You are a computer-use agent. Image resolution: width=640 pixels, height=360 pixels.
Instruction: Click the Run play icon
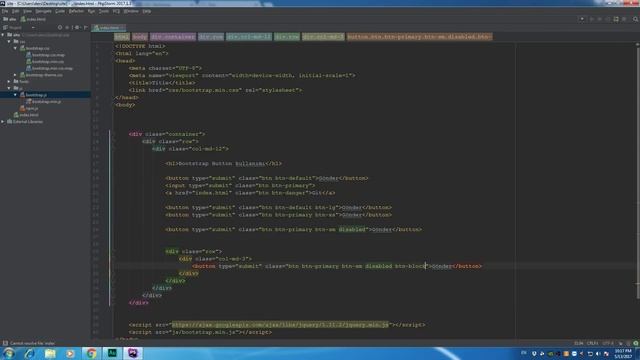pyautogui.click(x=591, y=19)
